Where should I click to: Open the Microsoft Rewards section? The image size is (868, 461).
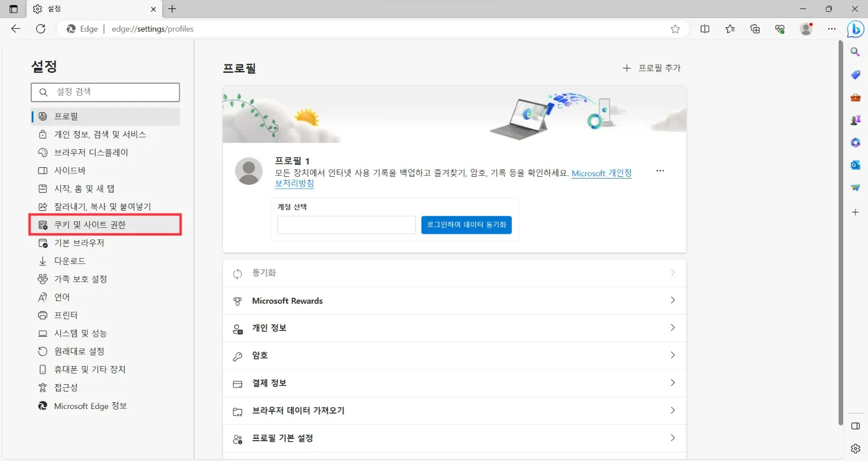pos(454,301)
